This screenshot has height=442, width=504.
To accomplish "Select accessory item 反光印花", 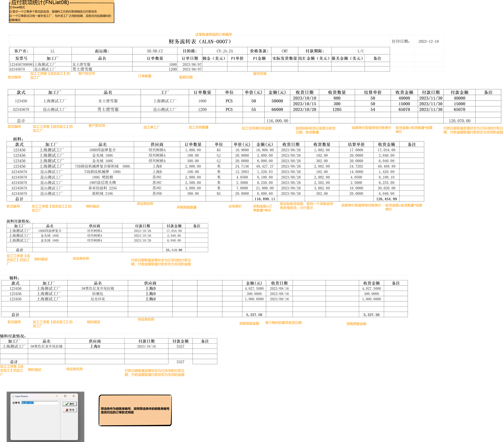I will [98, 299].
